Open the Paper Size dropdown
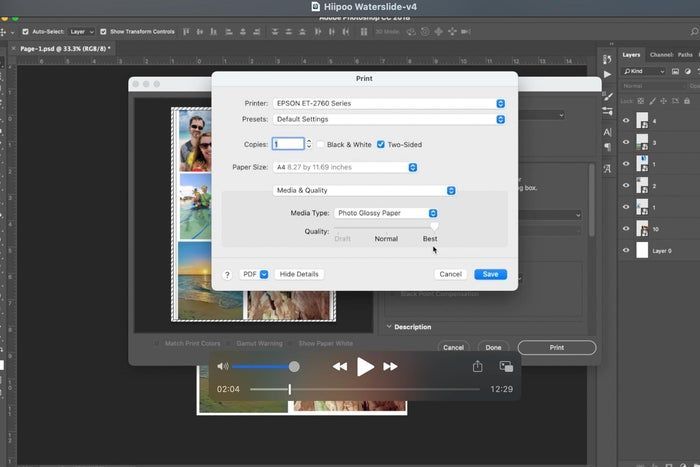The image size is (700, 467). (x=345, y=167)
